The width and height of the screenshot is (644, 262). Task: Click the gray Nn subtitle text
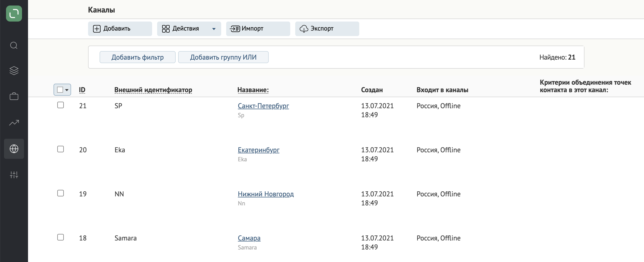(241, 203)
